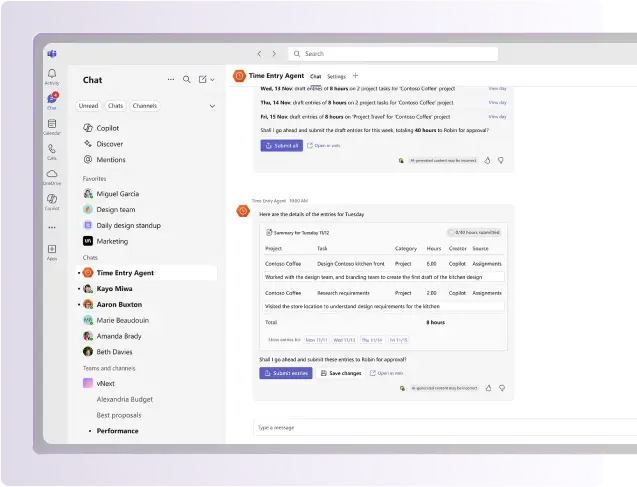Go to Calls in the sidebar
637x487 pixels.
click(51, 150)
